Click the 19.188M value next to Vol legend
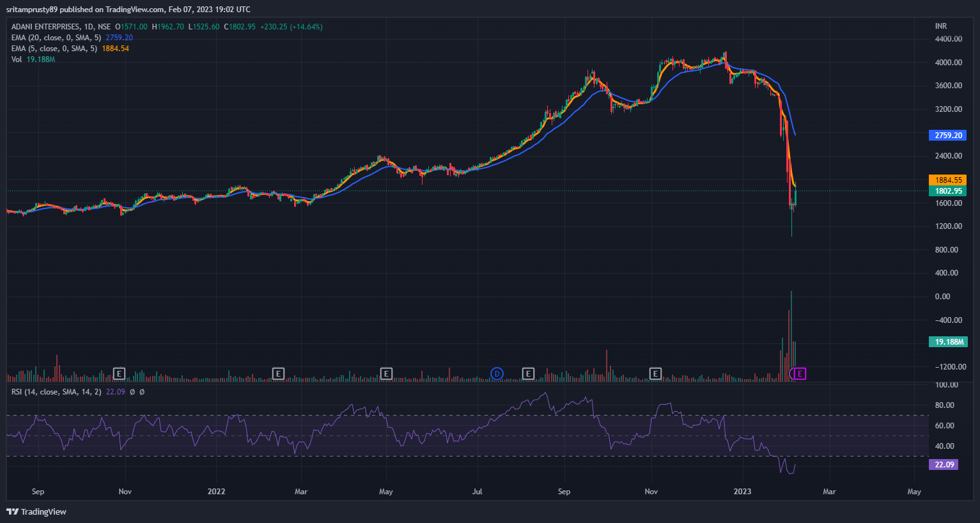This screenshot has width=980, height=523. [x=41, y=59]
